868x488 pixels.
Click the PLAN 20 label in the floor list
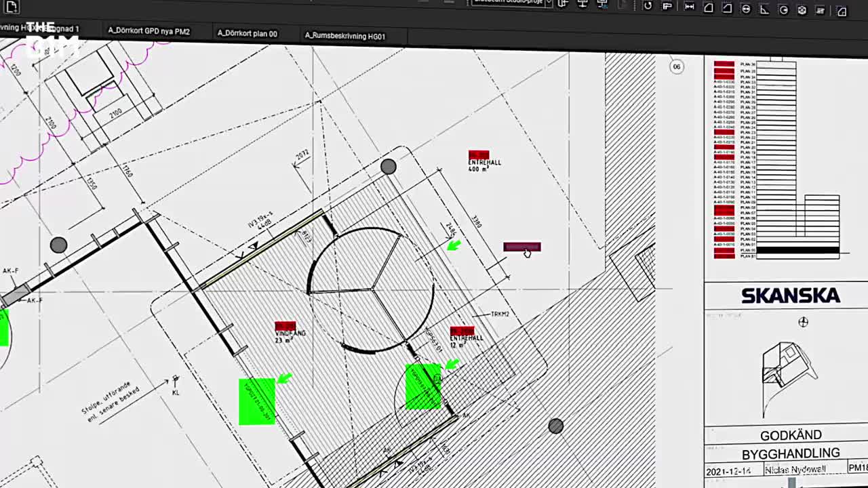[747, 147]
